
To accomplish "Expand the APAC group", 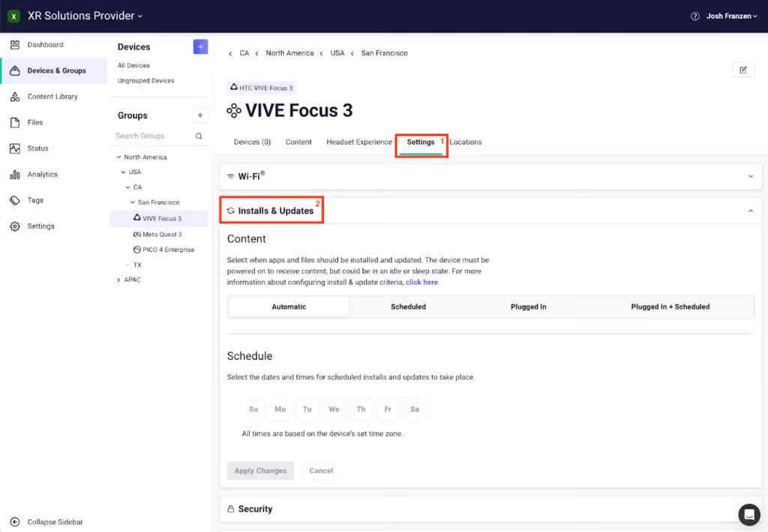I will coord(118,280).
